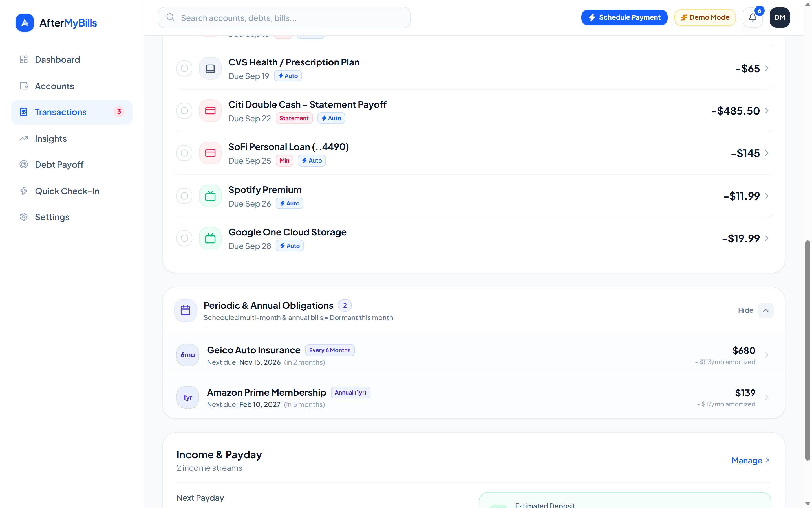Open the Amazon Prime Membership obligation
This screenshot has width=812, height=508.
[x=473, y=397]
